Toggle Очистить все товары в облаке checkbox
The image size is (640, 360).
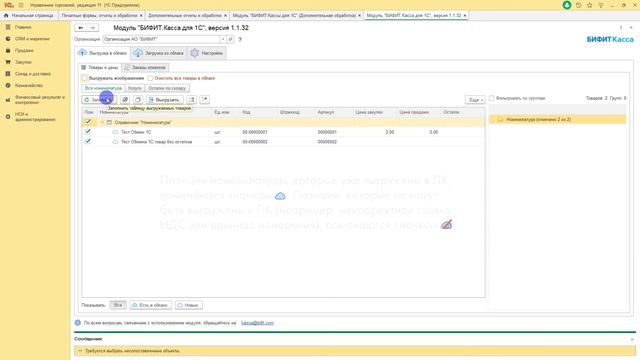click(x=150, y=78)
